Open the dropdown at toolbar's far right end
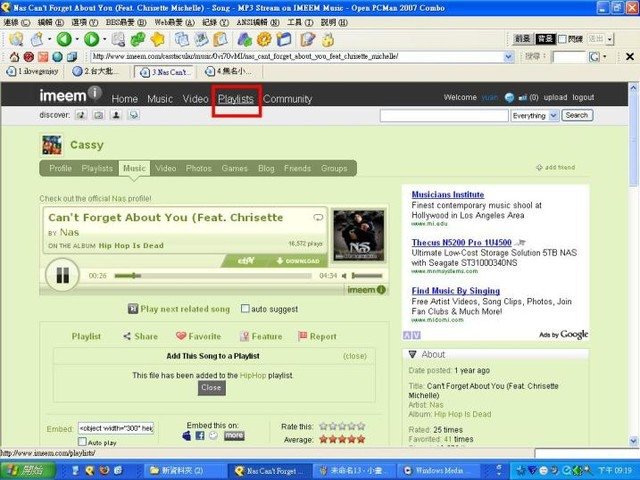The width and height of the screenshot is (640, 480). 610,39
